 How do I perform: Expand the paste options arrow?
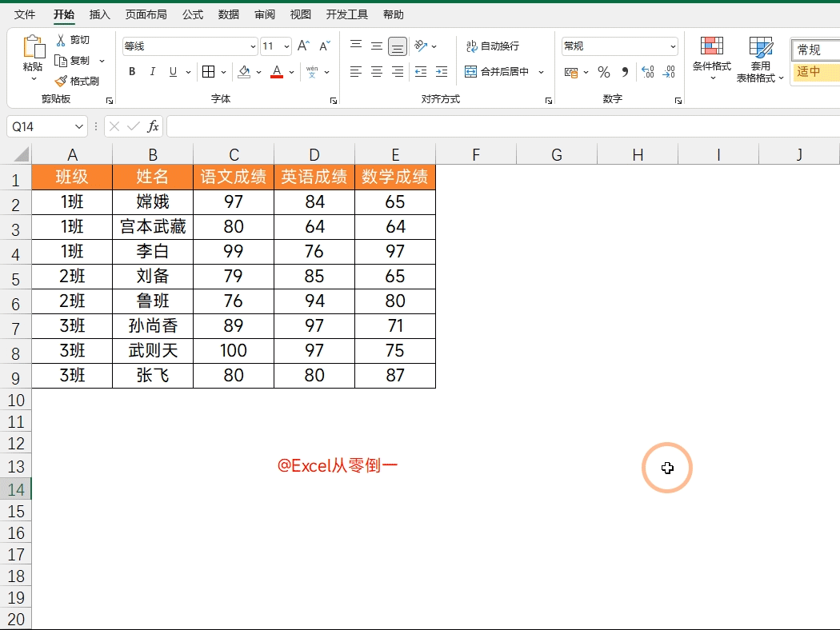(x=34, y=79)
